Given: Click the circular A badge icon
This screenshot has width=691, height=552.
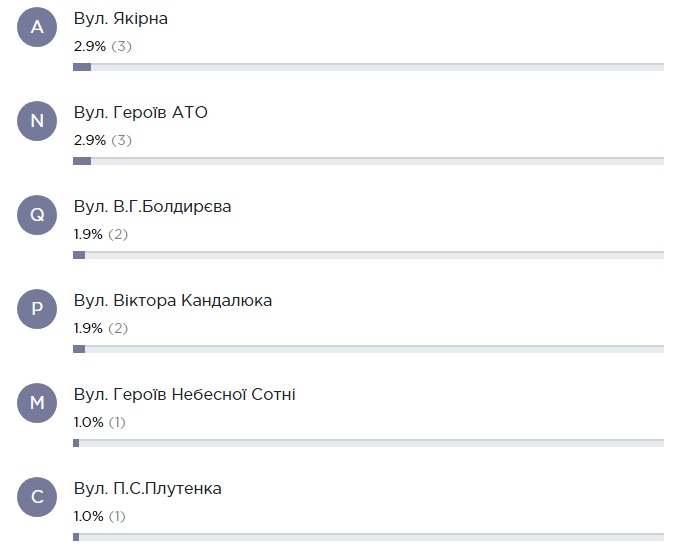Looking at the screenshot, I should (37, 27).
